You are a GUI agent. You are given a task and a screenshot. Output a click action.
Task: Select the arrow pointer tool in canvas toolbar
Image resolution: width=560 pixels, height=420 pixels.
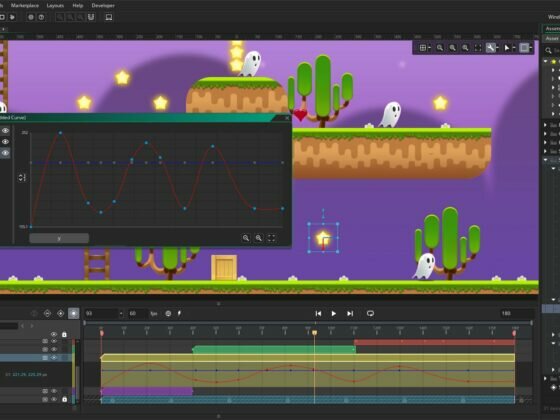[x=507, y=48]
